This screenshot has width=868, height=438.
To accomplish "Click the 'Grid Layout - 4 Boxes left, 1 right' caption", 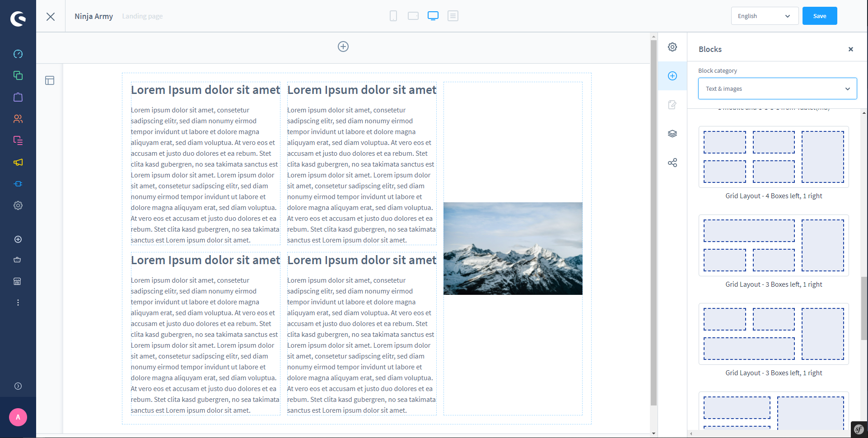I will click(774, 196).
